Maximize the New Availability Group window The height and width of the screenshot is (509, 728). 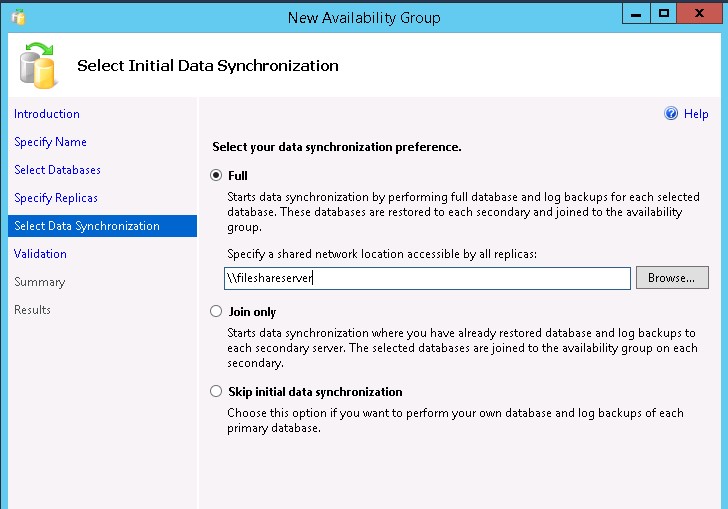click(663, 14)
